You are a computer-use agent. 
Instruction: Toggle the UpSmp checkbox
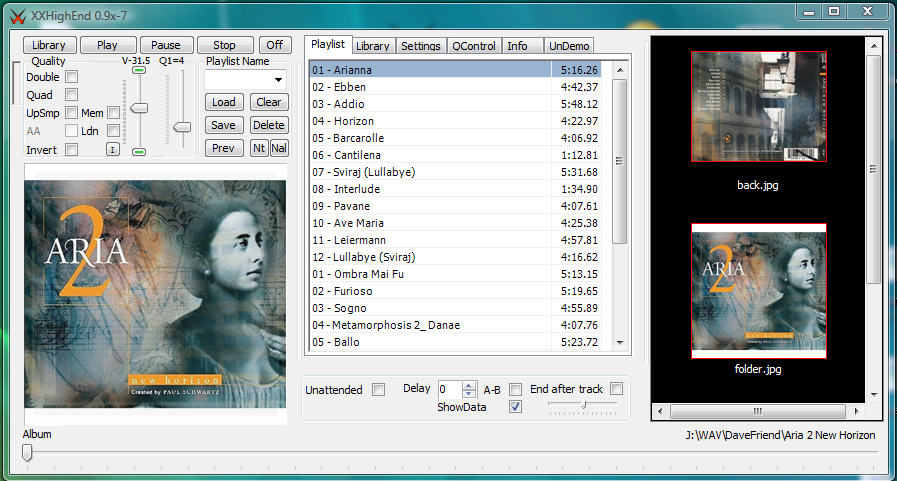(x=72, y=113)
